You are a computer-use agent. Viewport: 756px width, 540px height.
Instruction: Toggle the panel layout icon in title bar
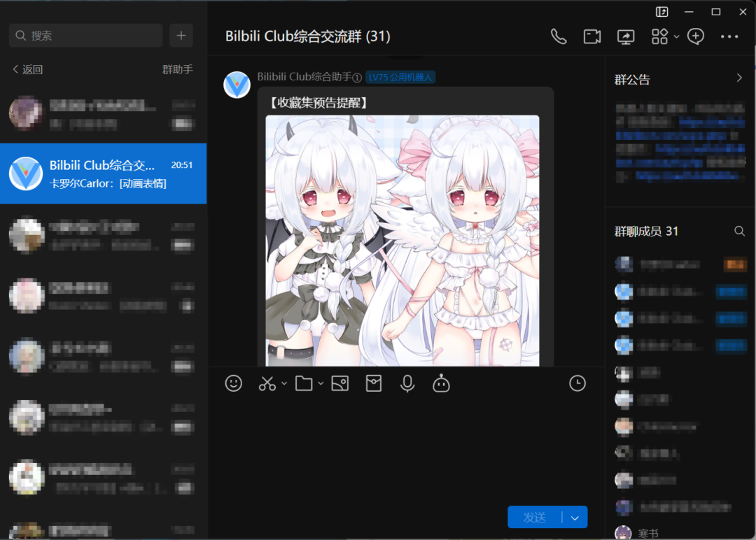(x=662, y=12)
